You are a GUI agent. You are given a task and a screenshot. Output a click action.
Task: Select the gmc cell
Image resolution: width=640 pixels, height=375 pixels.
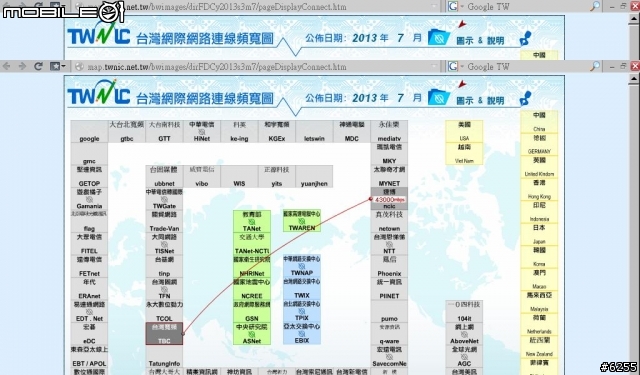[89, 154]
